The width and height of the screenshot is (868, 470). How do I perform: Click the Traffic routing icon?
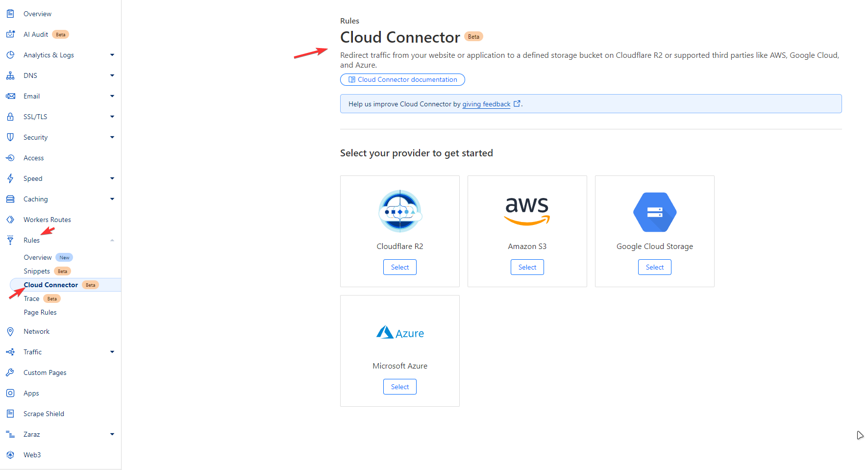(x=10, y=352)
